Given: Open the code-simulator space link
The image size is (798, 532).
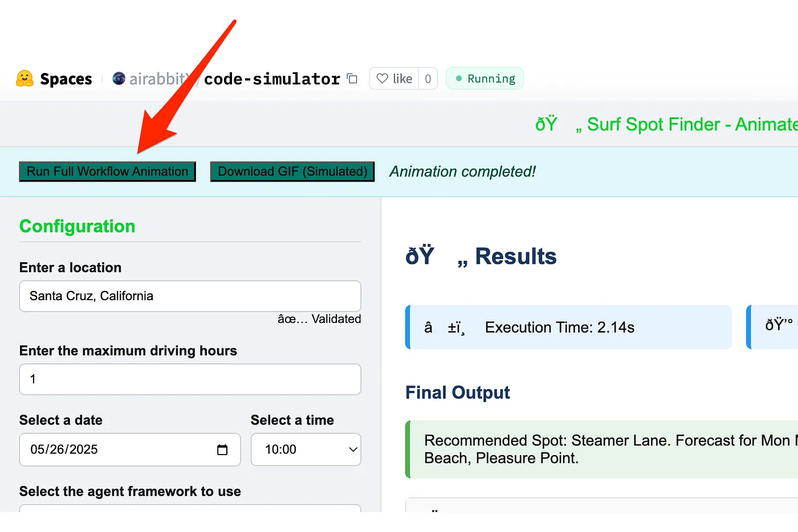Looking at the screenshot, I should 272,79.
